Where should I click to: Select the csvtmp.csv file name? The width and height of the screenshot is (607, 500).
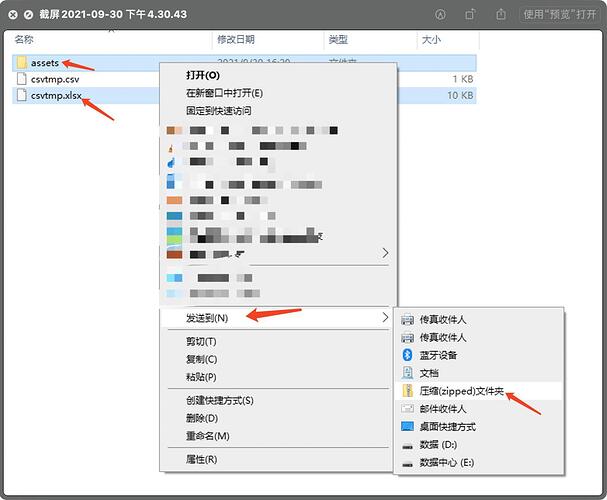(55, 79)
